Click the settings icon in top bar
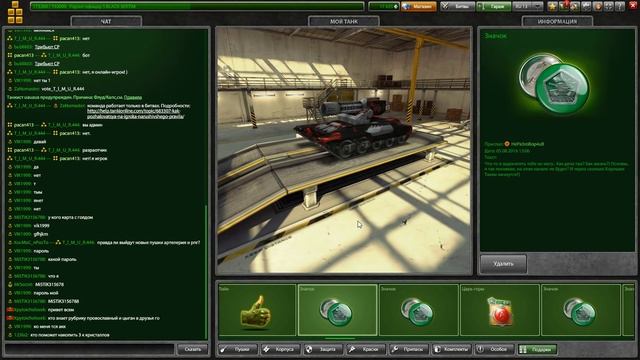 586,7
